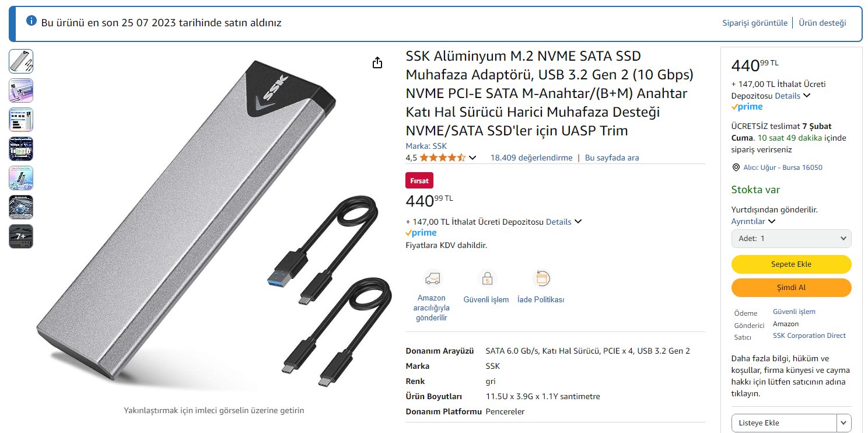Click the secure transaction lock icon
The height and width of the screenshot is (433, 868).
(x=486, y=279)
